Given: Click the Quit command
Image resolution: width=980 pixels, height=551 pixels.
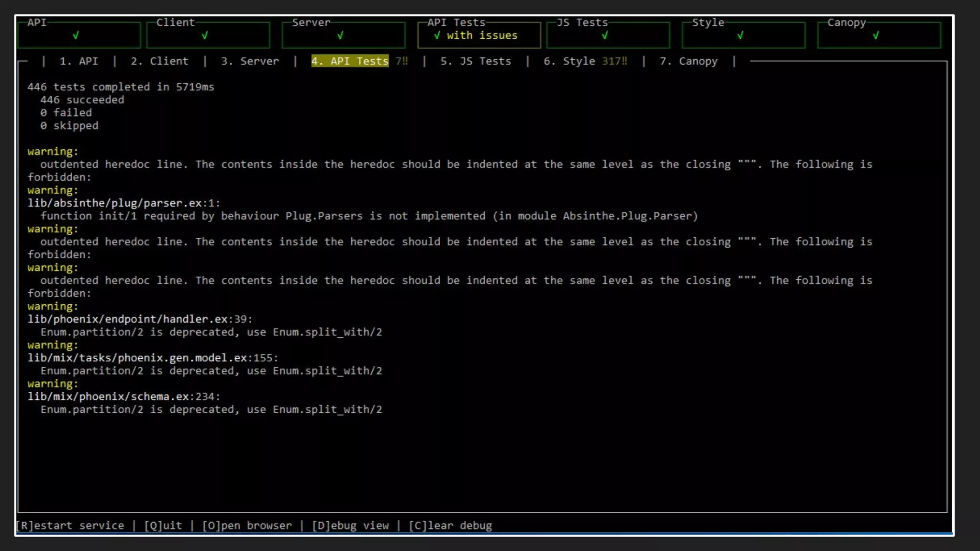Looking at the screenshot, I should tap(163, 526).
